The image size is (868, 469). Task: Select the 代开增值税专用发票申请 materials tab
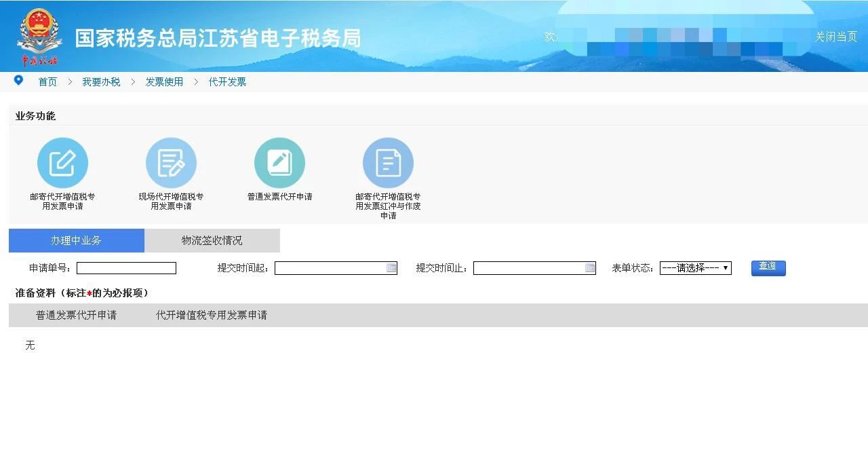tap(212, 315)
